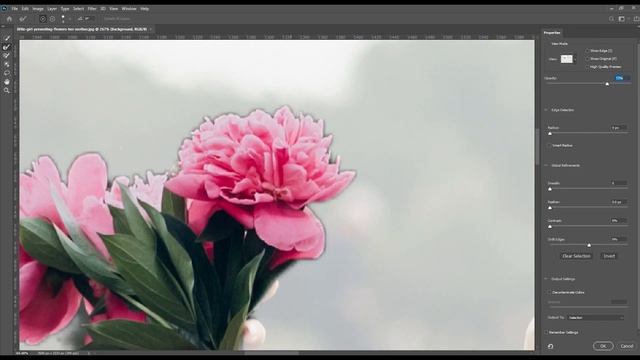This screenshot has width=640, height=360.
Task: Click the Shift Edge value field
Action: (619, 240)
